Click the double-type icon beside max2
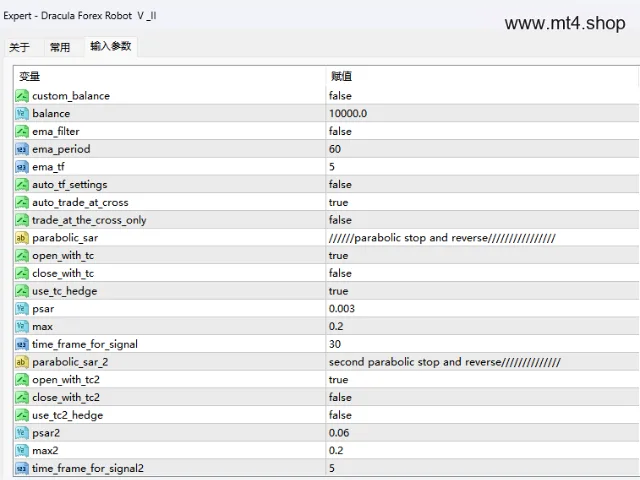The height and width of the screenshot is (480, 640). [x=22, y=451]
